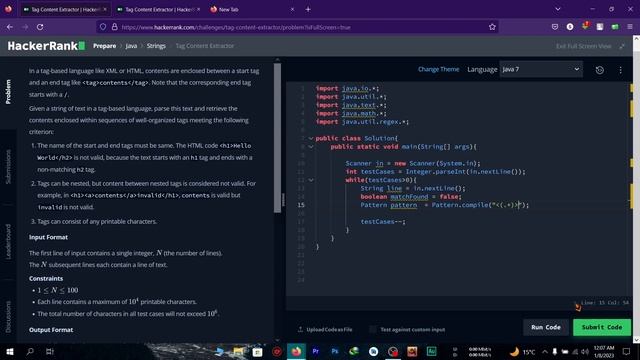Click the Upload Code as File icon
Image resolution: width=640 pixels, height=360 pixels.
300,329
